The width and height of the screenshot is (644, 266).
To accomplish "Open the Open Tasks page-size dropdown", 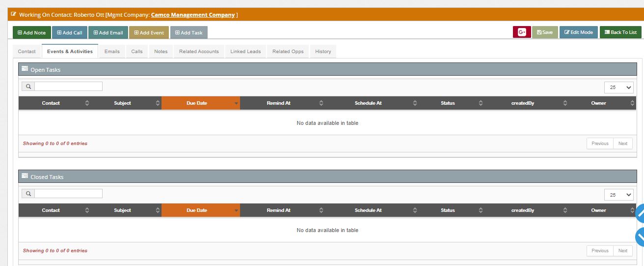I will [x=619, y=88].
